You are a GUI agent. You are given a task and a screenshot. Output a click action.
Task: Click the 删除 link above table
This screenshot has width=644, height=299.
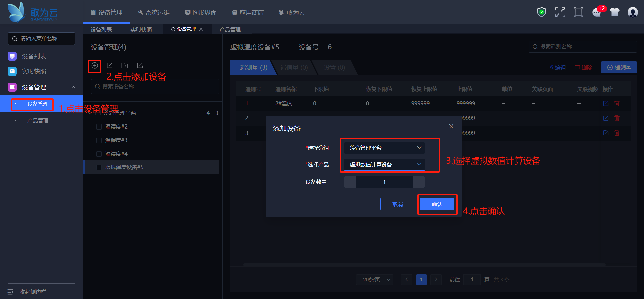(x=584, y=67)
